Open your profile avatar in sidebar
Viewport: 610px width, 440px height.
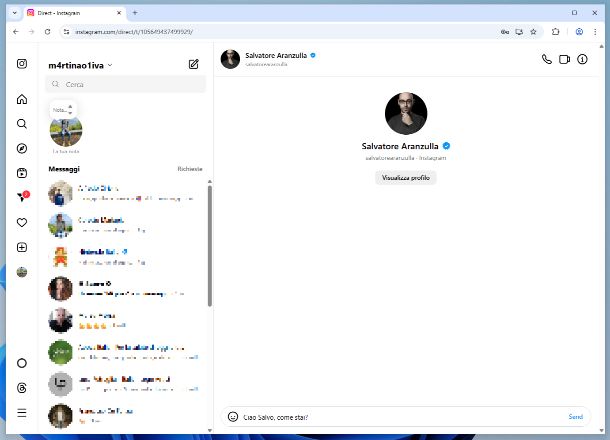point(22,272)
